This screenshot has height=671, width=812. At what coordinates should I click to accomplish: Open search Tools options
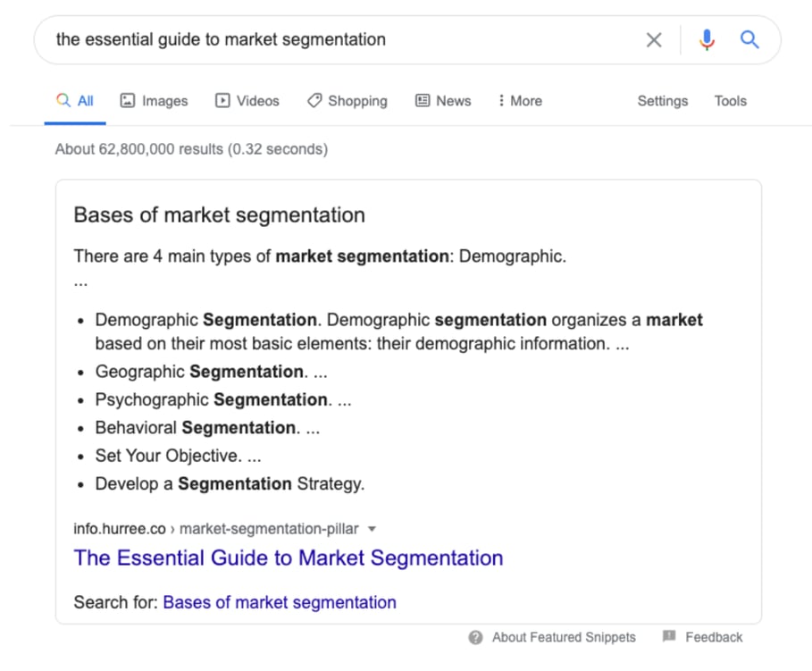(730, 101)
